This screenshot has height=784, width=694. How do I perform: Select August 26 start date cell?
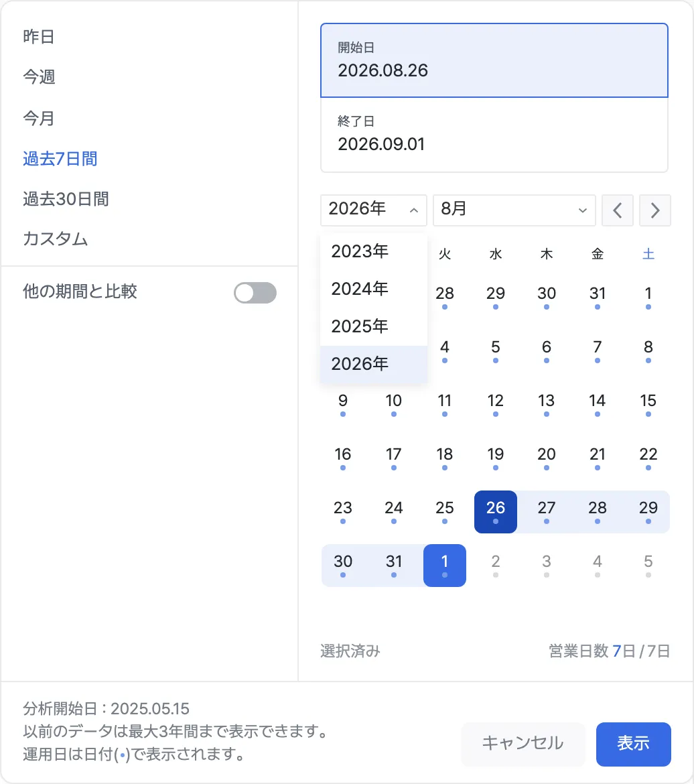[x=495, y=511]
